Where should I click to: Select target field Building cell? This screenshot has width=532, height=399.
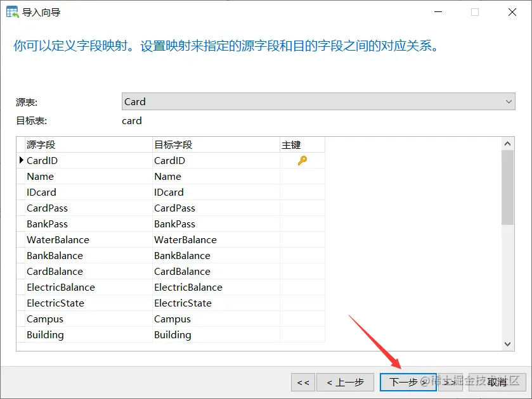pos(216,334)
